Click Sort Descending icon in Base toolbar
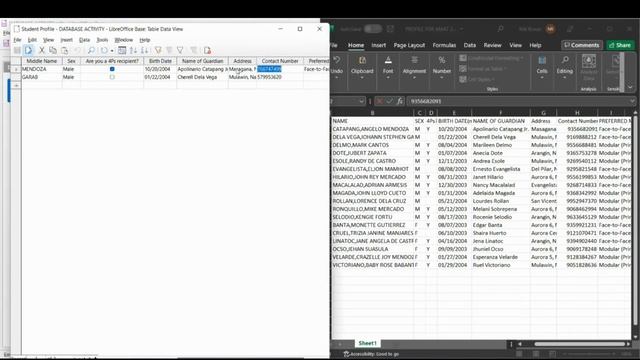Viewport: 640px width, 360px height. (144, 50)
